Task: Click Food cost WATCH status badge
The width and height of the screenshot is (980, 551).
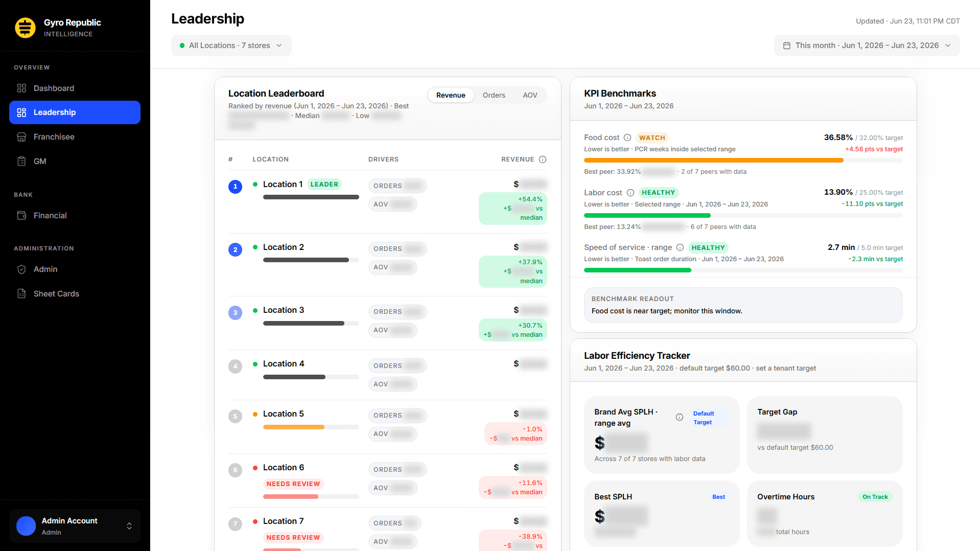Action: point(652,137)
